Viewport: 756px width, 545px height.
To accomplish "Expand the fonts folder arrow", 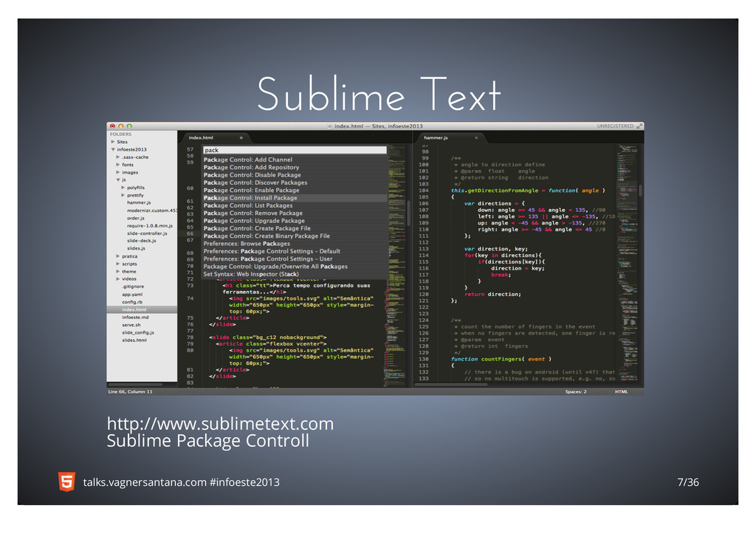I will coord(117,165).
